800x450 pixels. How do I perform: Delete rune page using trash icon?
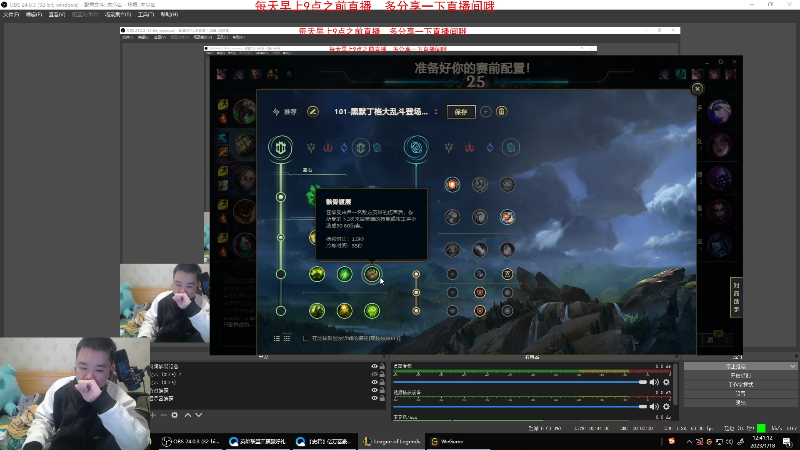pyautogui.click(x=502, y=112)
